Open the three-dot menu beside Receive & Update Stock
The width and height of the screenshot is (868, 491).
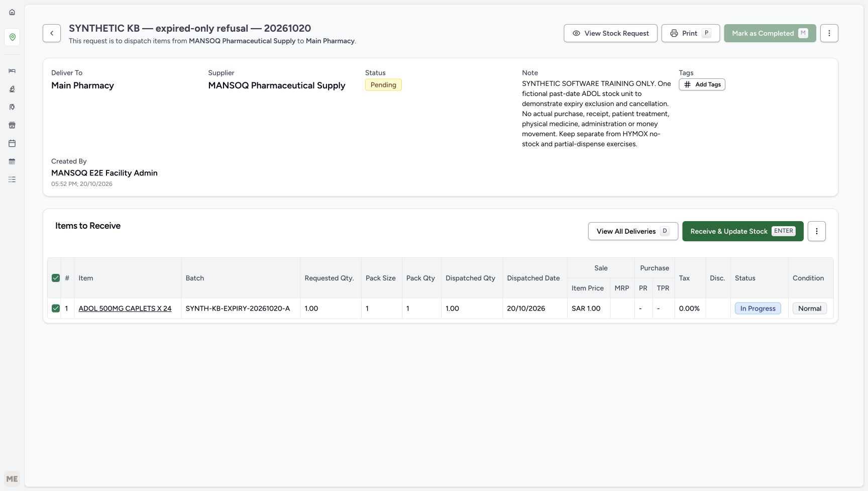(817, 231)
